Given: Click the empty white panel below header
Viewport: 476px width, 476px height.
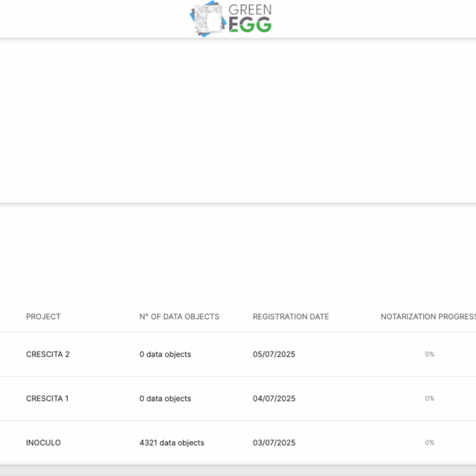Looking at the screenshot, I should tap(238, 119).
